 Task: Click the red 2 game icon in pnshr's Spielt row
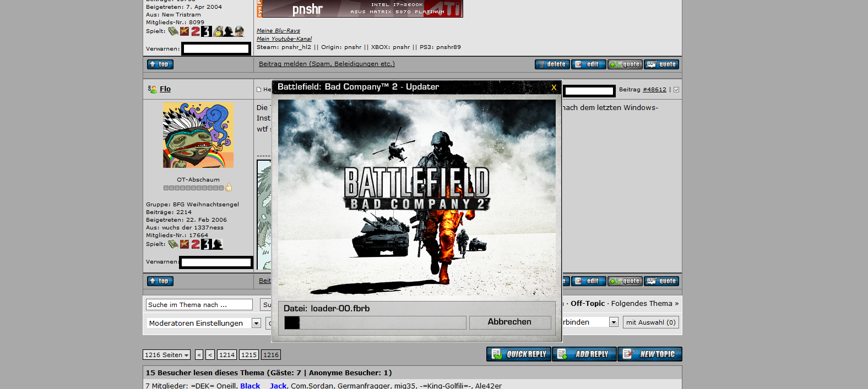click(x=196, y=31)
